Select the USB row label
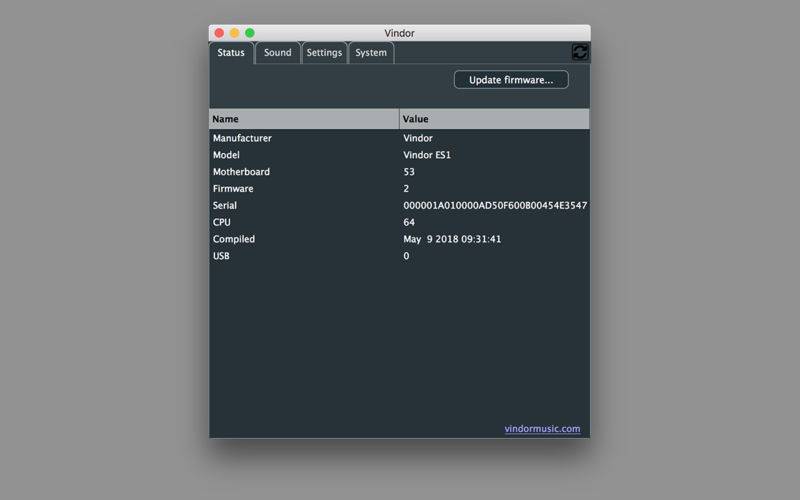 click(x=221, y=256)
